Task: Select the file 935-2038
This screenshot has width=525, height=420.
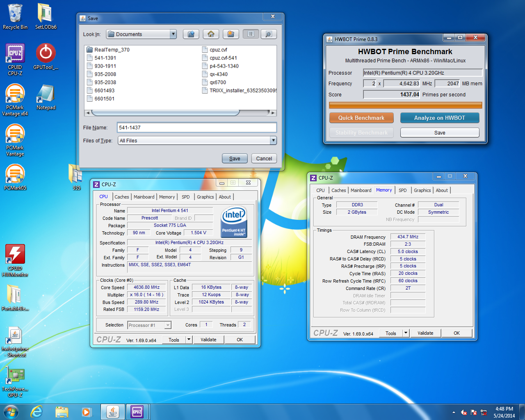Action: click(102, 82)
